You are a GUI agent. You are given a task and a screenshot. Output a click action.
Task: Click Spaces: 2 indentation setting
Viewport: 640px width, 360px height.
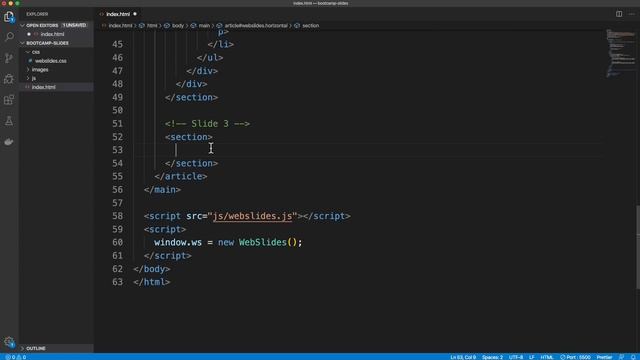pos(492,357)
